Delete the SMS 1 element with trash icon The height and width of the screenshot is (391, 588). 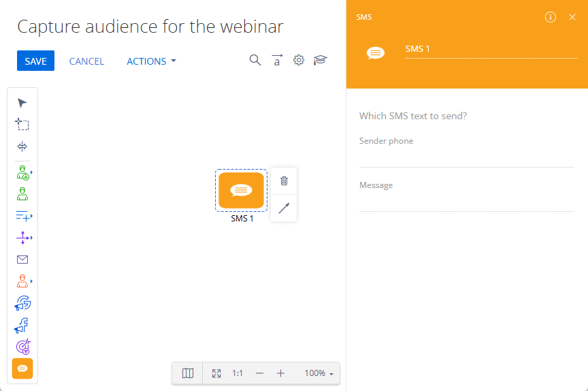coord(284,181)
